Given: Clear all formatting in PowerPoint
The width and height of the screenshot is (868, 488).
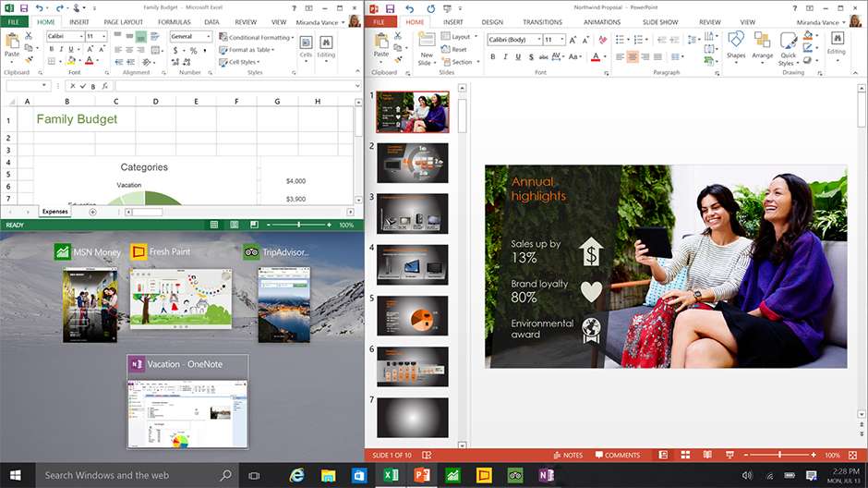Looking at the screenshot, I should pyautogui.click(x=603, y=40).
